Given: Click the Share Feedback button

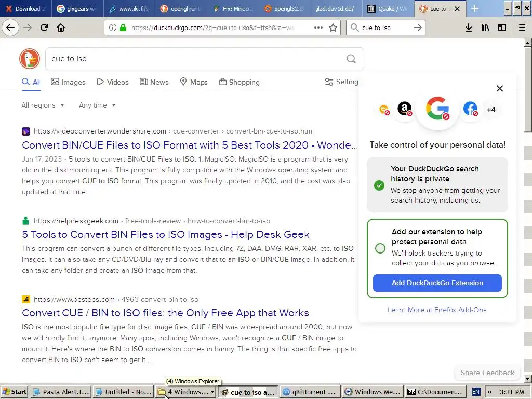Looking at the screenshot, I should (487, 373).
